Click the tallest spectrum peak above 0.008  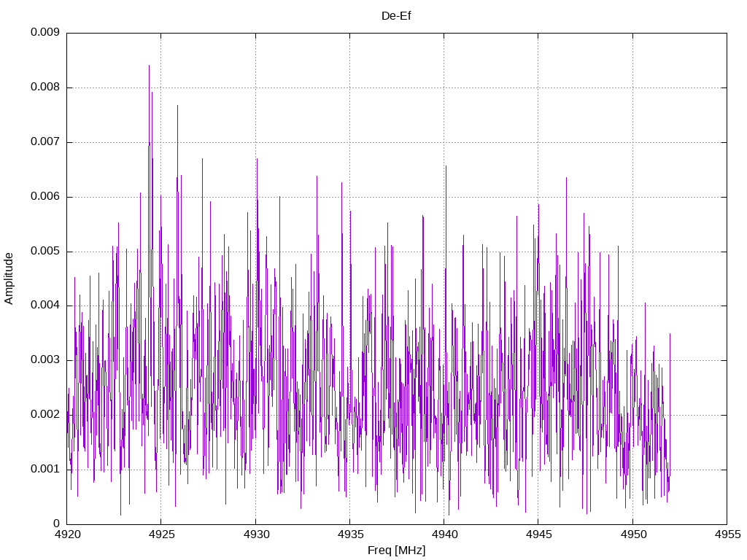pyautogui.click(x=149, y=66)
